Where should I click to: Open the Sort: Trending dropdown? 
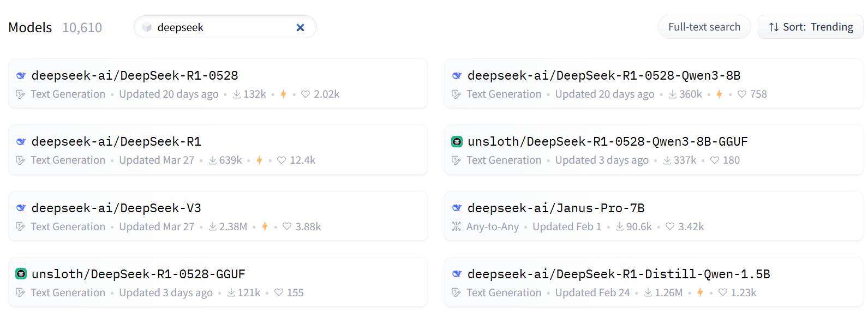pos(810,27)
